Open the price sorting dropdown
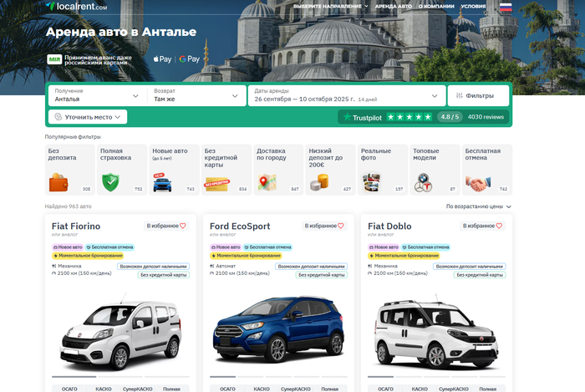This screenshot has width=585, height=392. (478, 206)
